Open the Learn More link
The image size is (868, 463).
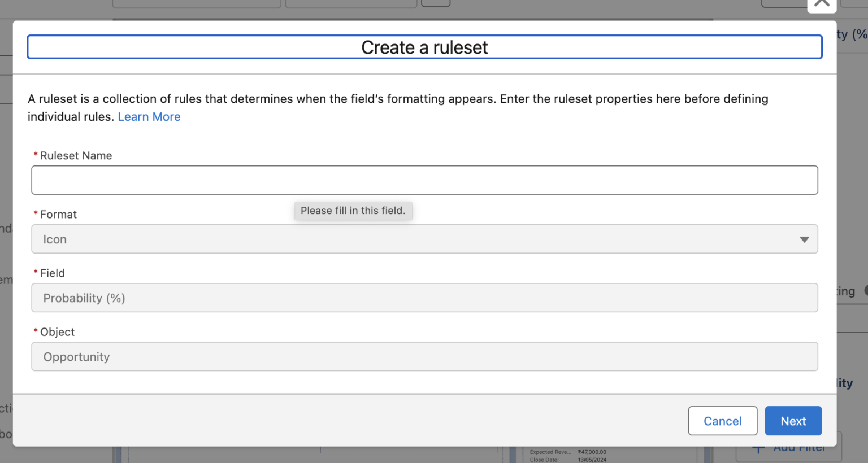(149, 116)
